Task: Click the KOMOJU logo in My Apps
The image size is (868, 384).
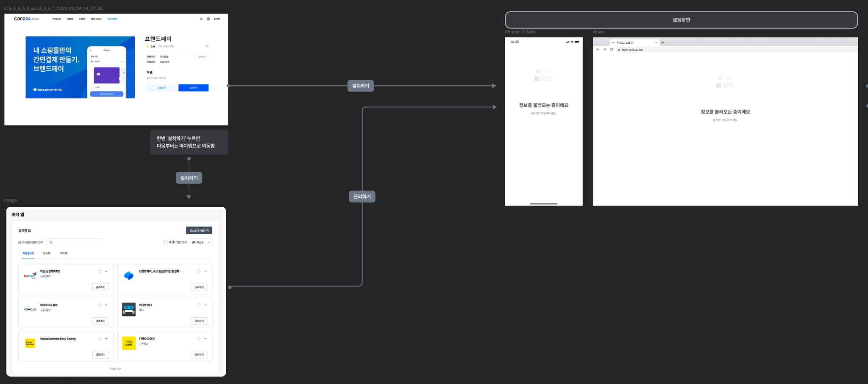Action: click(30, 309)
